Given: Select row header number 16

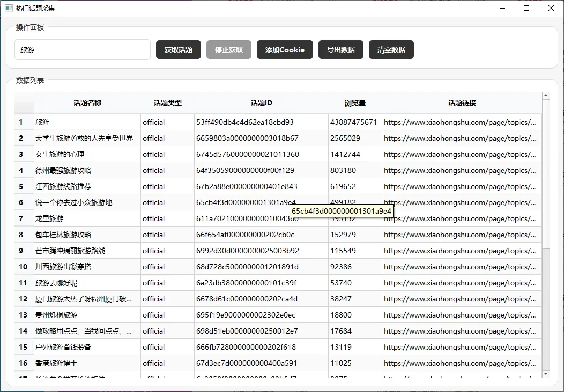Looking at the screenshot, I should [24, 363].
